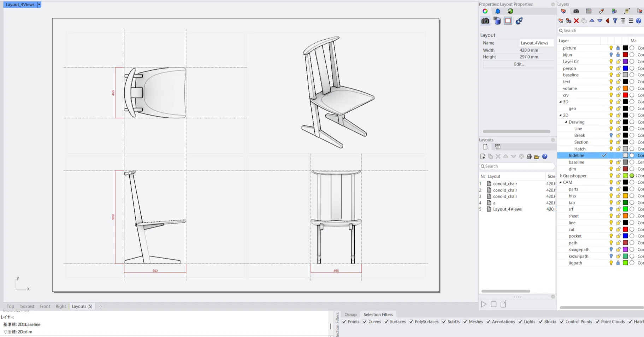Click the red rectangle icon in Properties panel
Screen dimensions: 644x337
[508, 21]
